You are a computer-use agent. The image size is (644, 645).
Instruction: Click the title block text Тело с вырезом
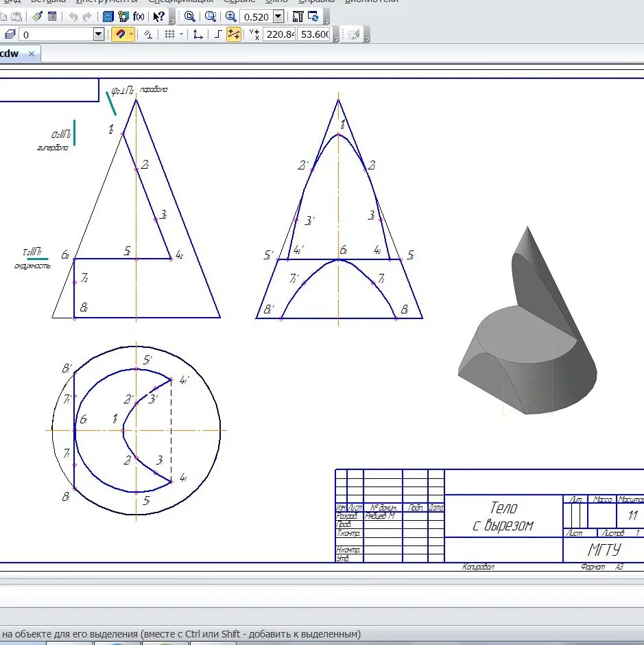503,516
